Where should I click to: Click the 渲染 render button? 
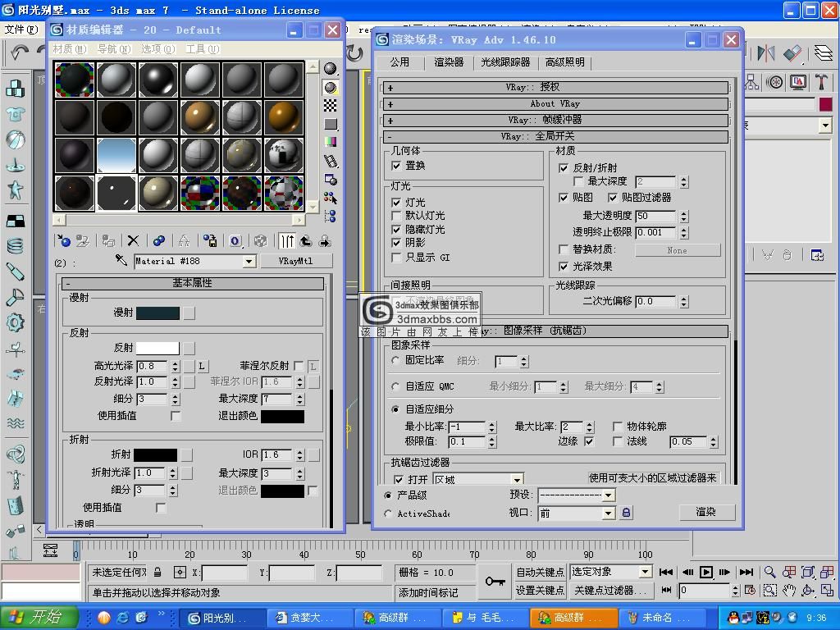pos(705,512)
